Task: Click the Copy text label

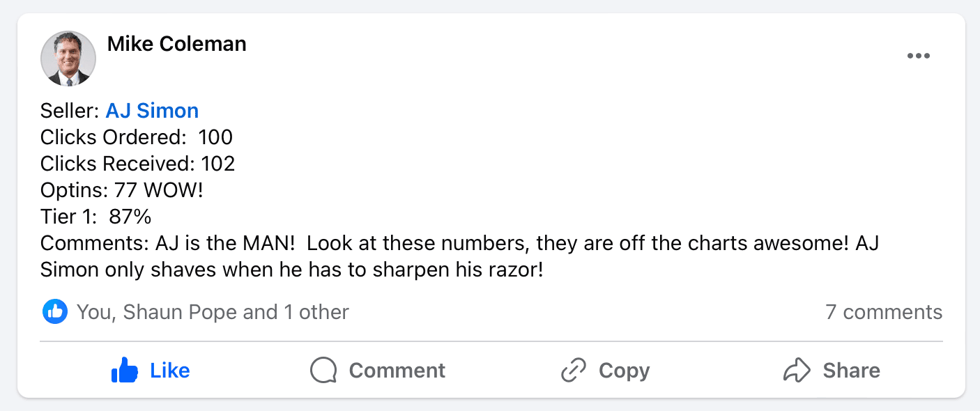Action: pos(623,370)
